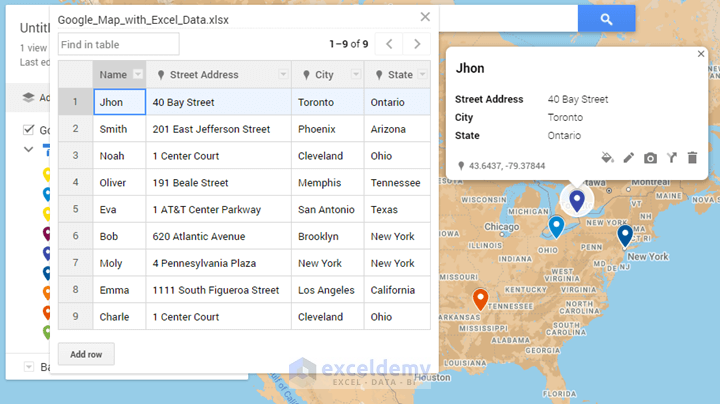Click the directions arrow icon in popup
This screenshot has height=404, width=720.
[x=672, y=158]
